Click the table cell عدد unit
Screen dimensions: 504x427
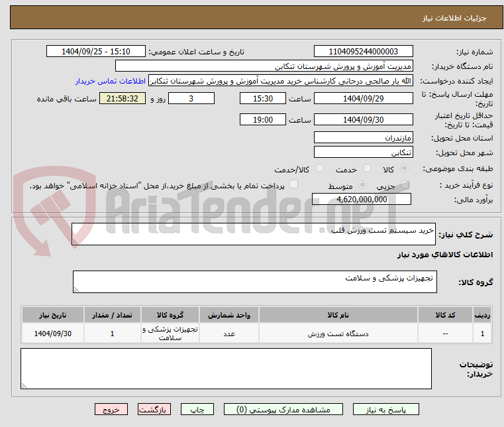pos(229,334)
